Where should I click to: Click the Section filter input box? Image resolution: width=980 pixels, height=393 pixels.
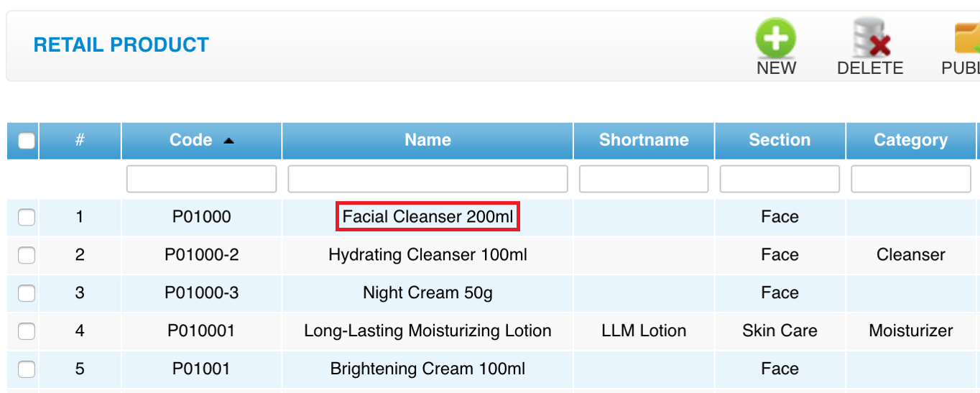tap(780, 179)
